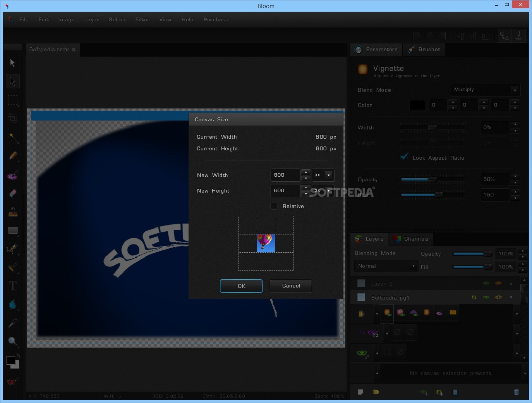Click the layer Fill slider
Screen dimensions: 532x403
[x=472, y=267]
